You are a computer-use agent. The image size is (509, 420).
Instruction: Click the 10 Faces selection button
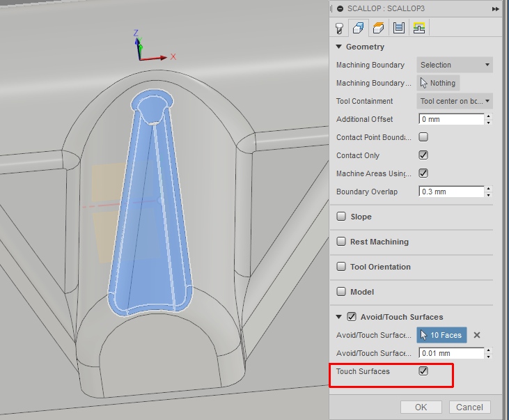click(x=441, y=335)
